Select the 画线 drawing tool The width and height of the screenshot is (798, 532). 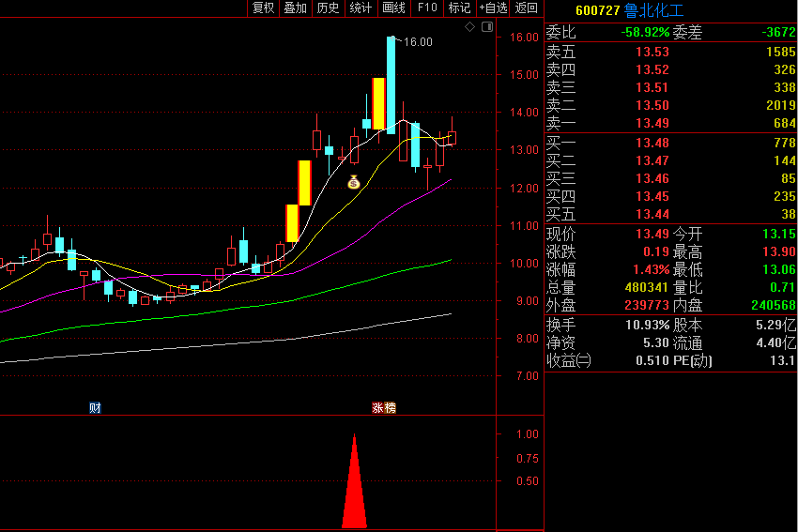393,8
